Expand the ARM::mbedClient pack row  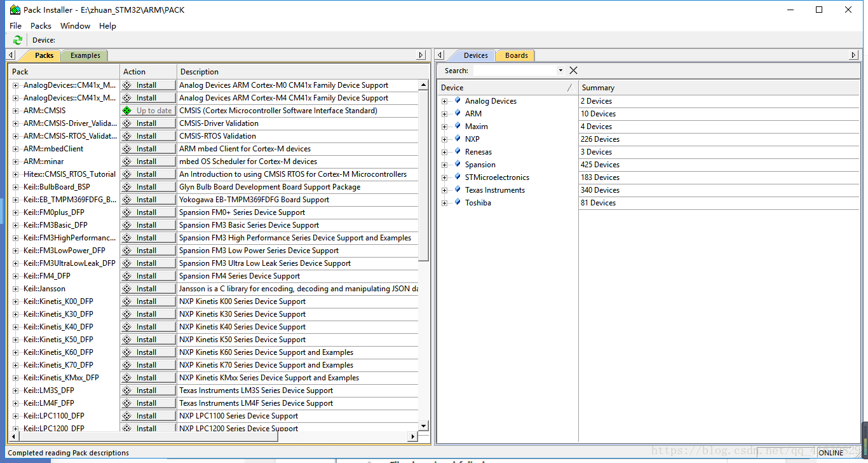coord(16,149)
